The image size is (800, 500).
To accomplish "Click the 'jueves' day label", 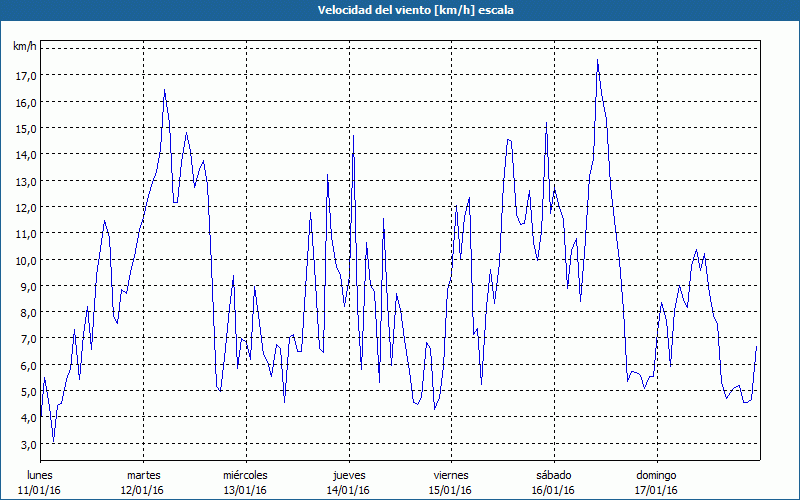I will [x=349, y=474].
